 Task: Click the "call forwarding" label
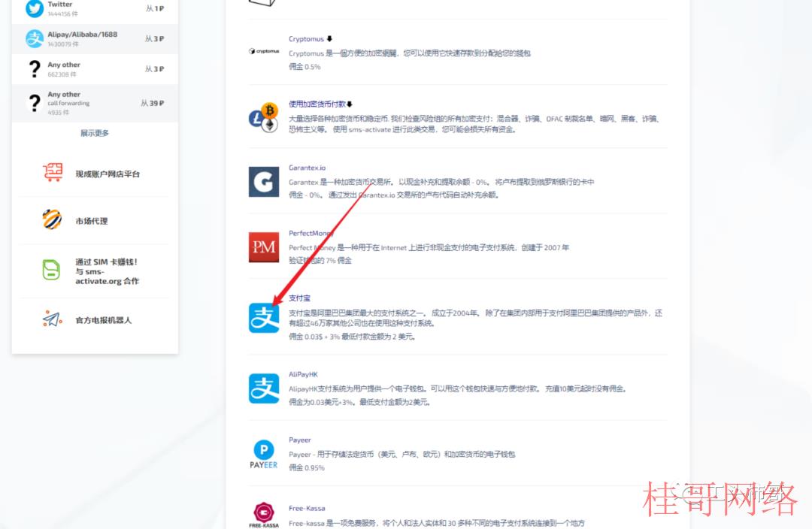[x=68, y=103]
